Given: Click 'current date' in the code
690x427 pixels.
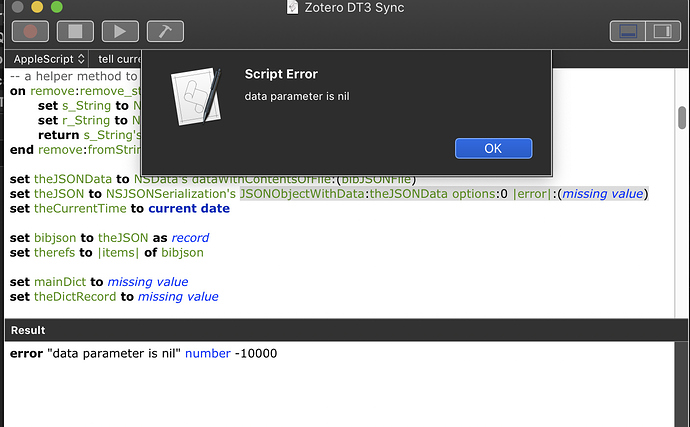Looking at the screenshot, I should click(x=189, y=209).
